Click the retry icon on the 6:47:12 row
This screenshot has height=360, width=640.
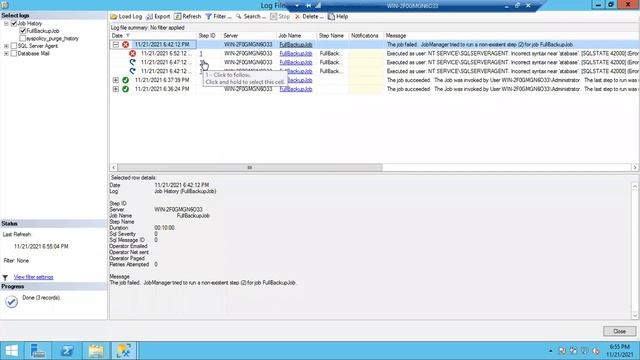coord(133,62)
